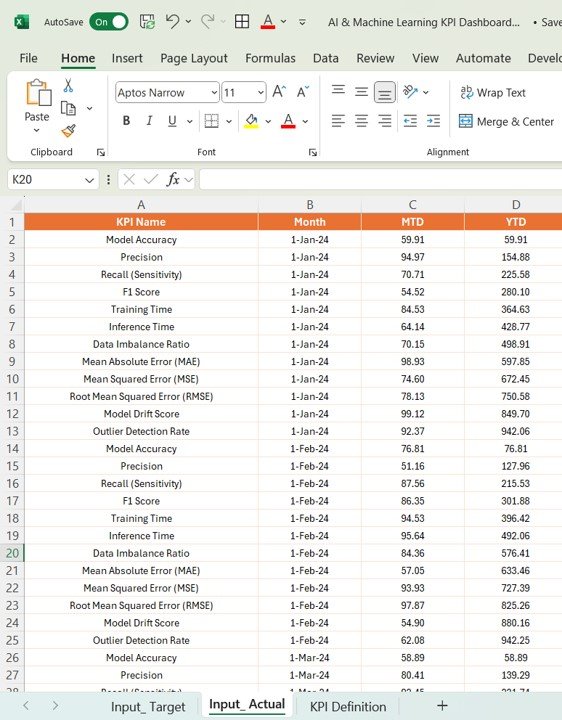The height and width of the screenshot is (720, 562).
Task: Click the Cut scissors icon
Action: (x=68, y=85)
